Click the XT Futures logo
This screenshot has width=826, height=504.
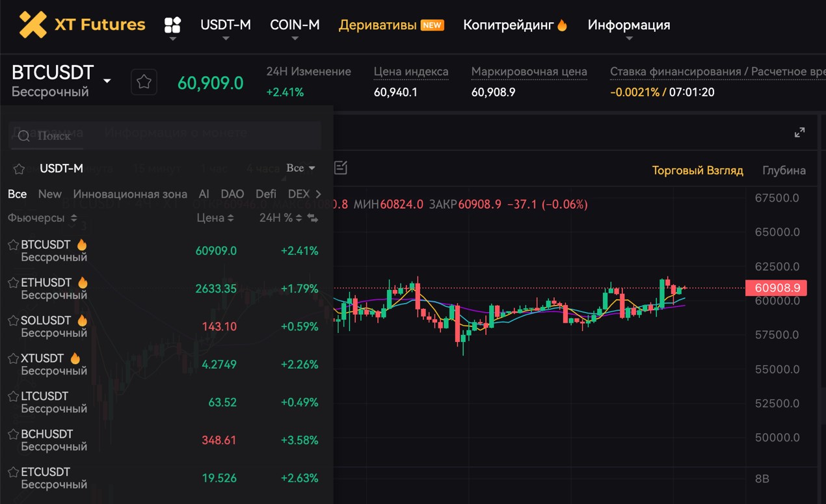click(x=83, y=25)
